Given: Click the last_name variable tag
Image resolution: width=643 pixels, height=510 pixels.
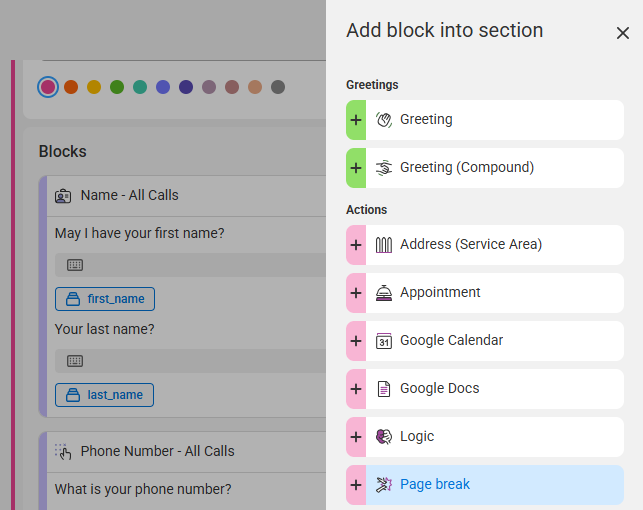Looking at the screenshot, I should [x=104, y=395].
